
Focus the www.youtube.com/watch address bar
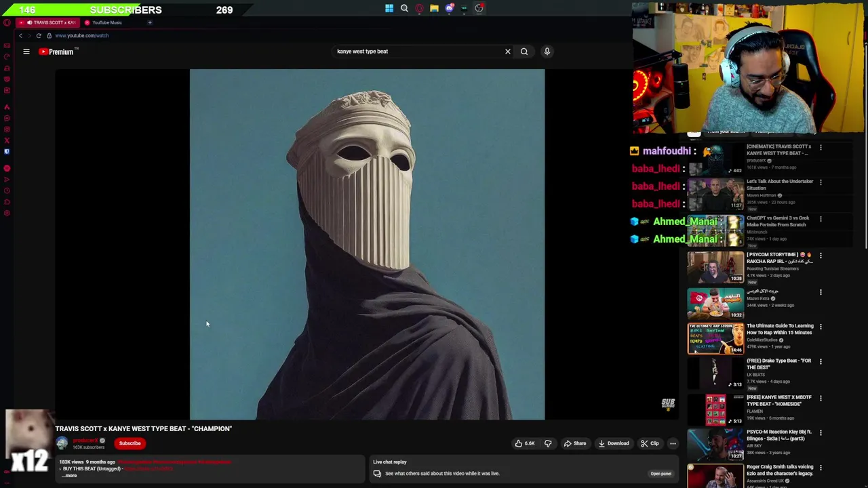click(x=81, y=35)
